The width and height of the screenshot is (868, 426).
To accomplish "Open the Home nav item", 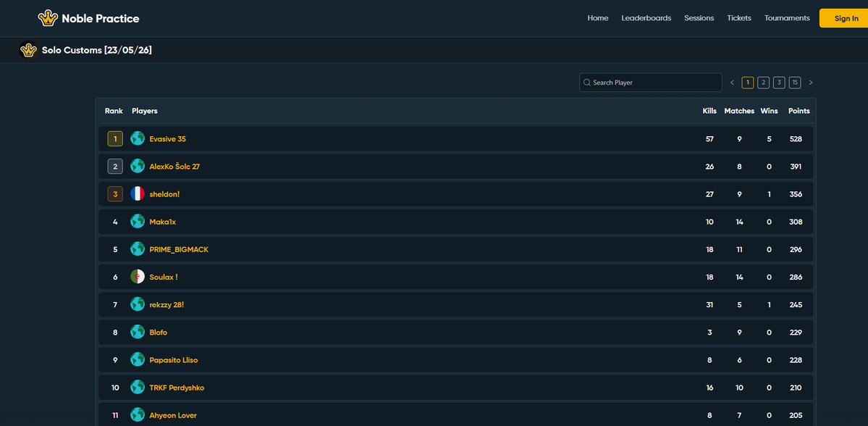I will 598,18.
